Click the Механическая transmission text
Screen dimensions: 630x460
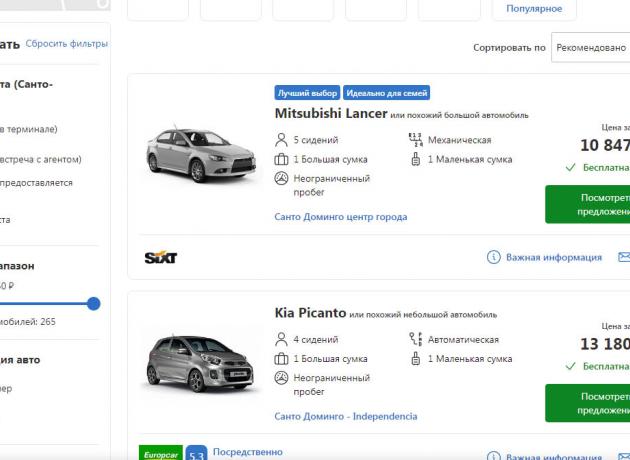(x=460, y=140)
